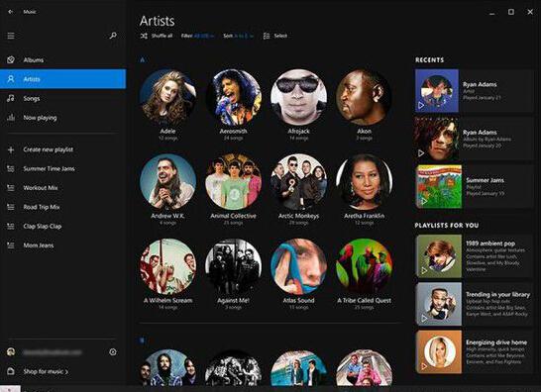Open A Tribe Called Quest picture
541x392 pixels.
click(365, 266)
